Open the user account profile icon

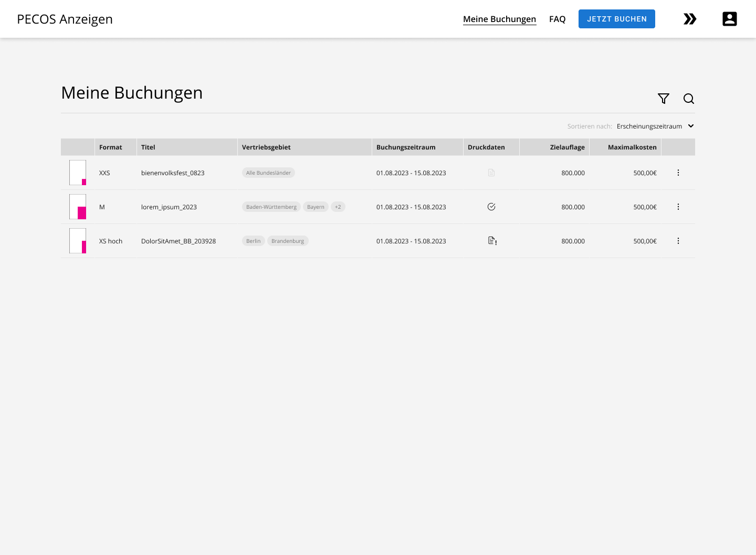[730, 19]
